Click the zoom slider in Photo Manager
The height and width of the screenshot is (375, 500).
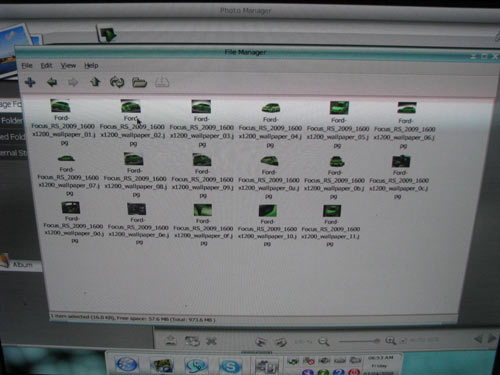[359, 341]
